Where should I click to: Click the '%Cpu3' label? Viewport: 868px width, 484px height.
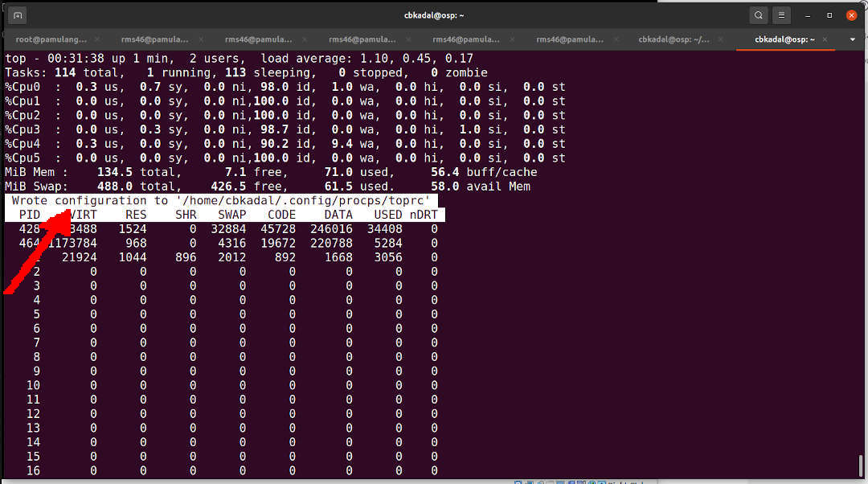point(23,129)
